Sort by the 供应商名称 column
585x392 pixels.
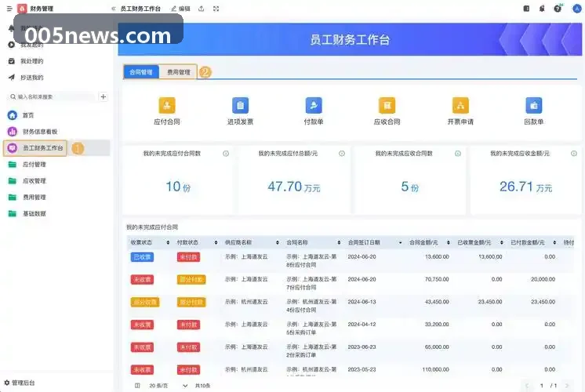click(277, 242)
